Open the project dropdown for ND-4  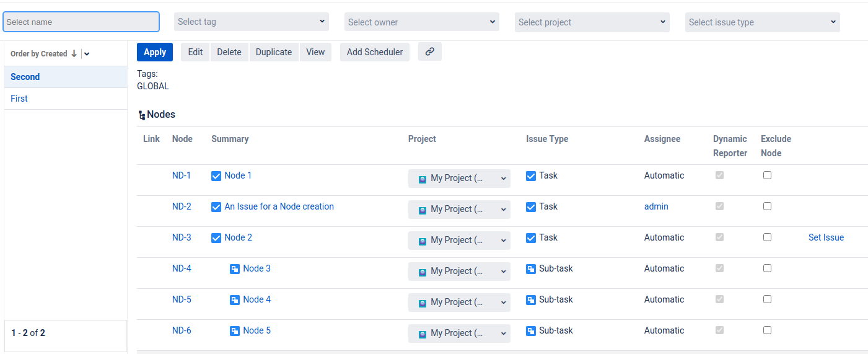pos(459,272)
